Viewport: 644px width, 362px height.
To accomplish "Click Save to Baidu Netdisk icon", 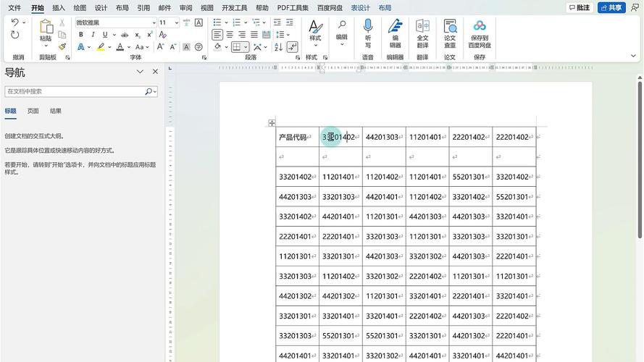I will coord(480,26).
